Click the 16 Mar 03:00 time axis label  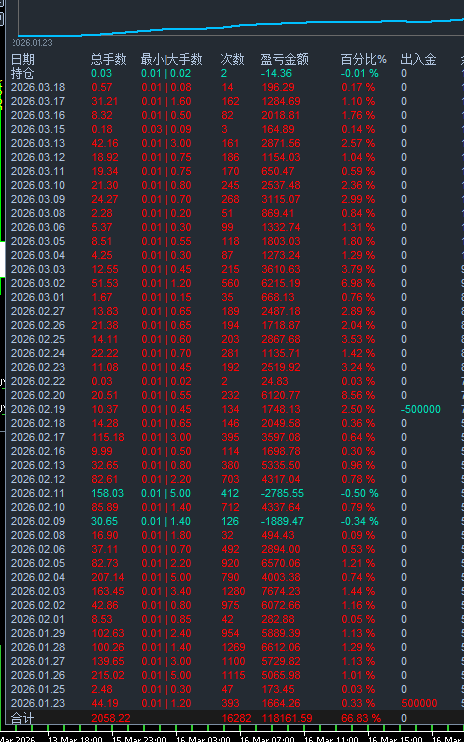[x=203, y=739]
